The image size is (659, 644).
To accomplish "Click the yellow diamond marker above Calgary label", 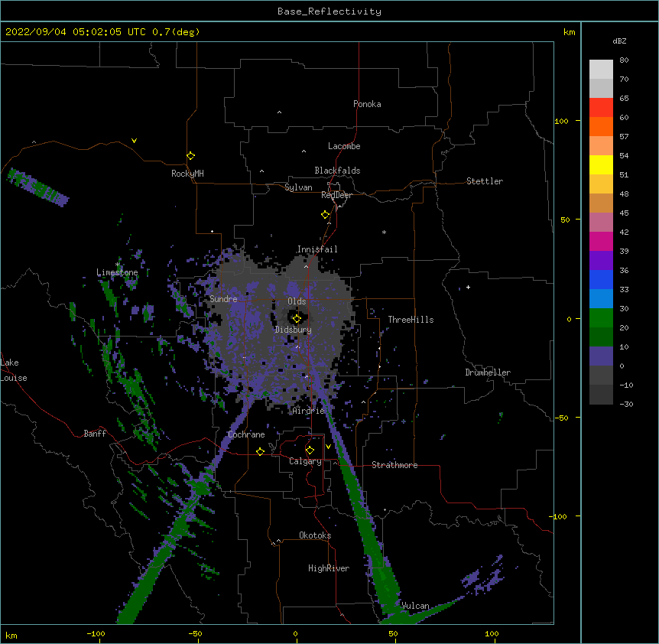I will tap(310, 450).
